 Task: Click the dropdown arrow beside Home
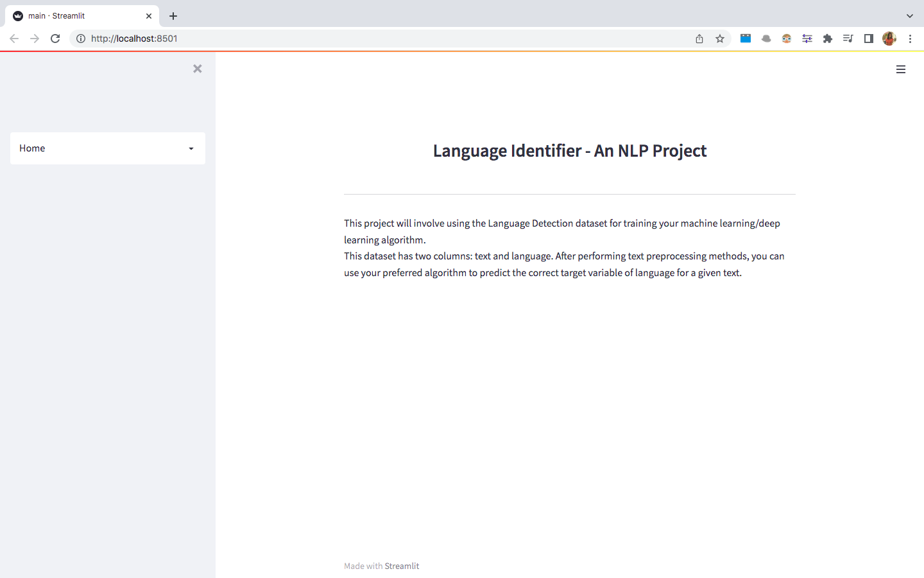pos(191,149)
